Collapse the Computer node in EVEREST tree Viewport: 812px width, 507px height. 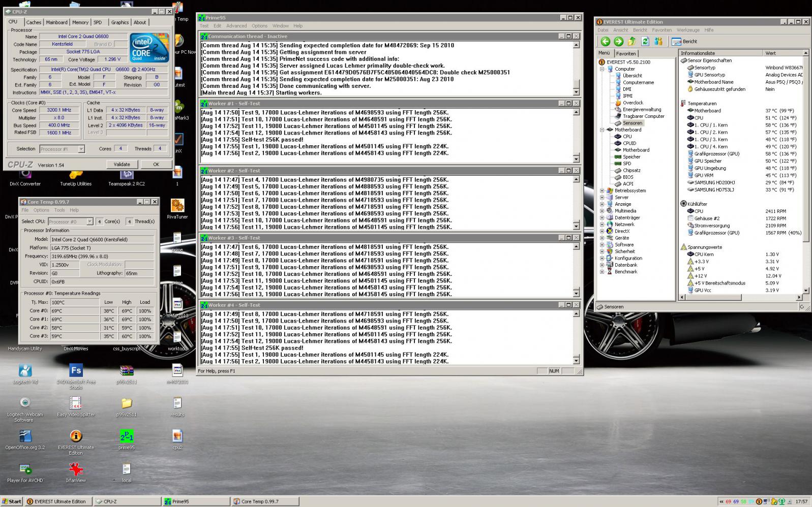(x=602, y=69)
